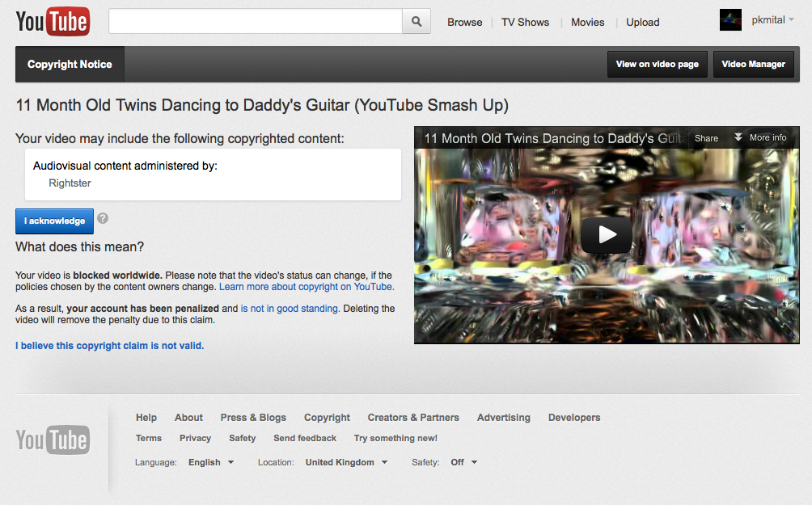Dispute via 'copyright claim is not valid' link
812x505 pixels.
110,346
